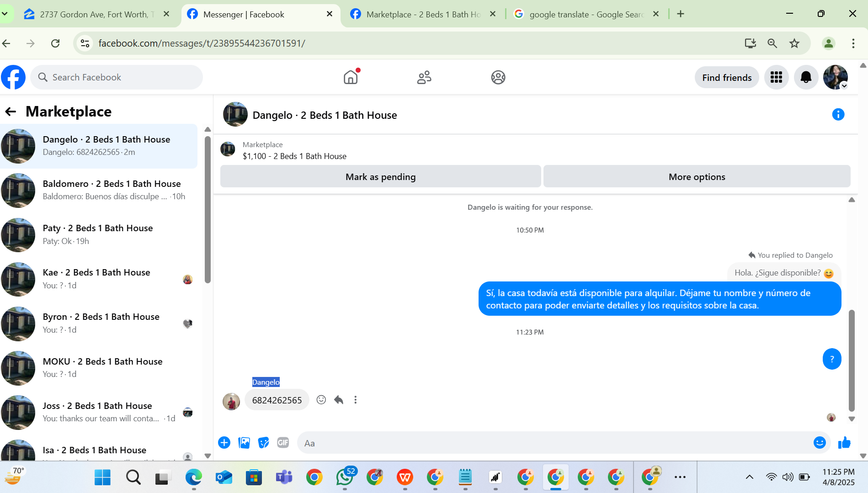Click the blue question mark message bubble
Viewport: 868px width, 493px height.
coord(831,359)
